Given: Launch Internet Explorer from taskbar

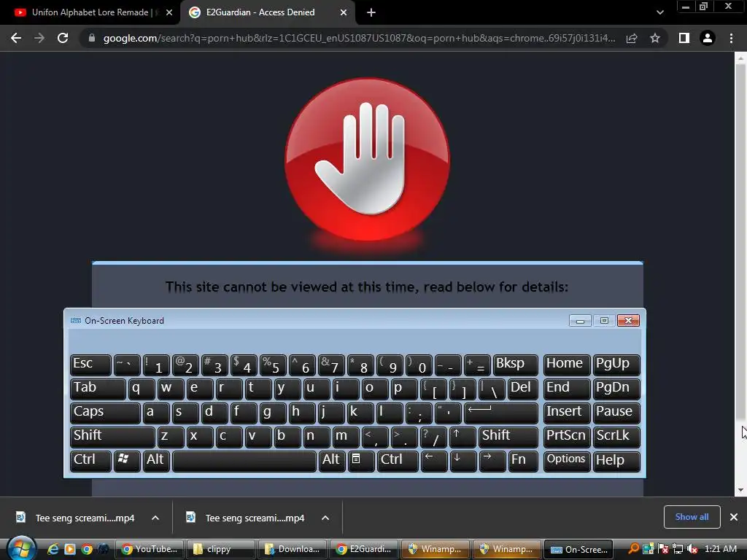Looking at the screenshot, I should (x=53, y=549).
